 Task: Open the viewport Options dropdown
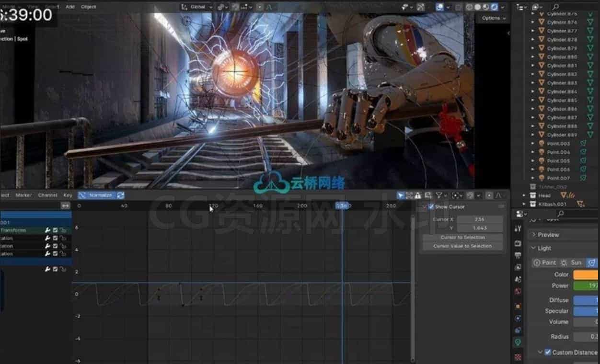[x=494, y=18]
